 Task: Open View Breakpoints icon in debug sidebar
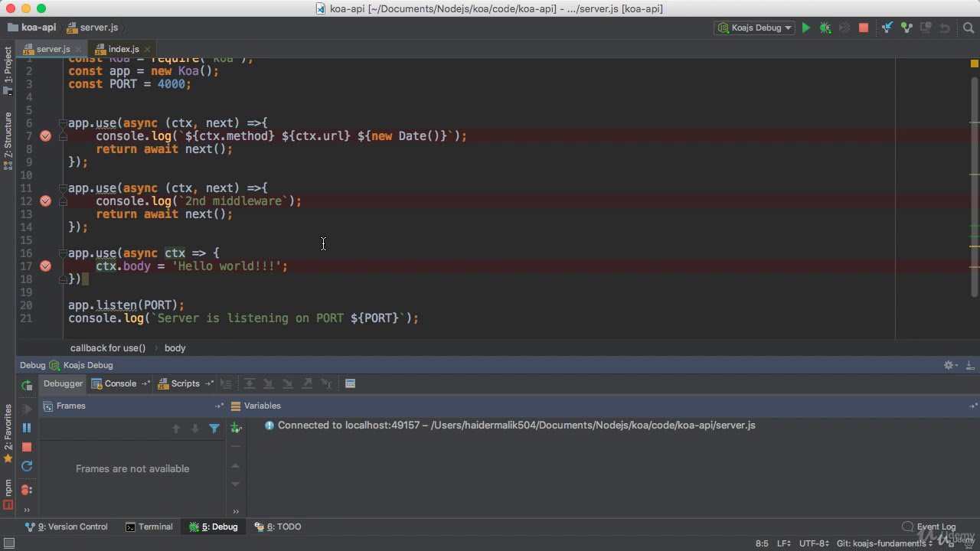[27, 489]
